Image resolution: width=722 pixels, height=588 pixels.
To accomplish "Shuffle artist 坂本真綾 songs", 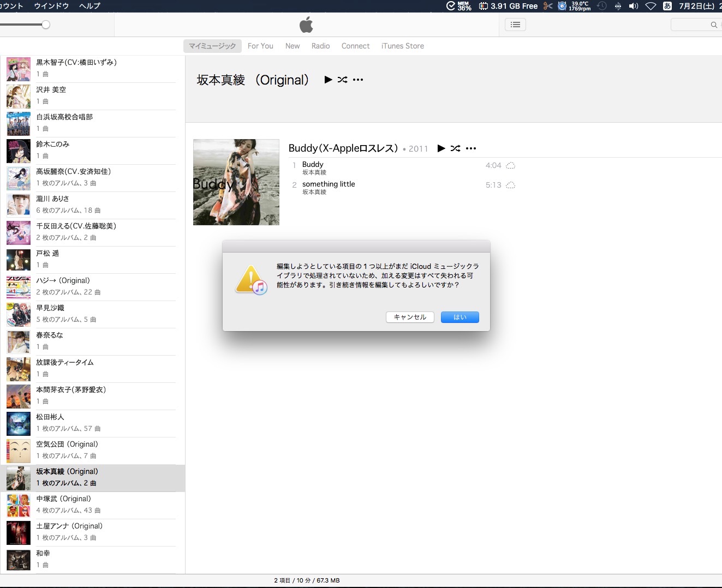I will click(342, 80).
